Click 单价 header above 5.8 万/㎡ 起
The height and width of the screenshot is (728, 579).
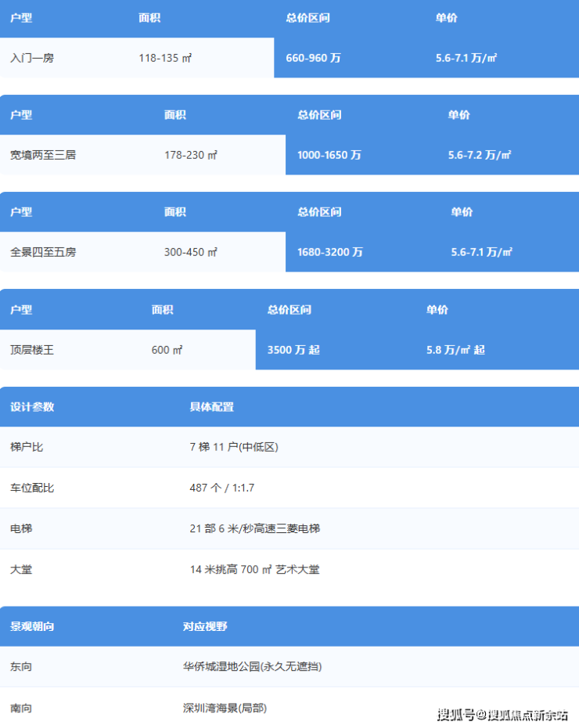pyautogui.click(x=437, y=310)
